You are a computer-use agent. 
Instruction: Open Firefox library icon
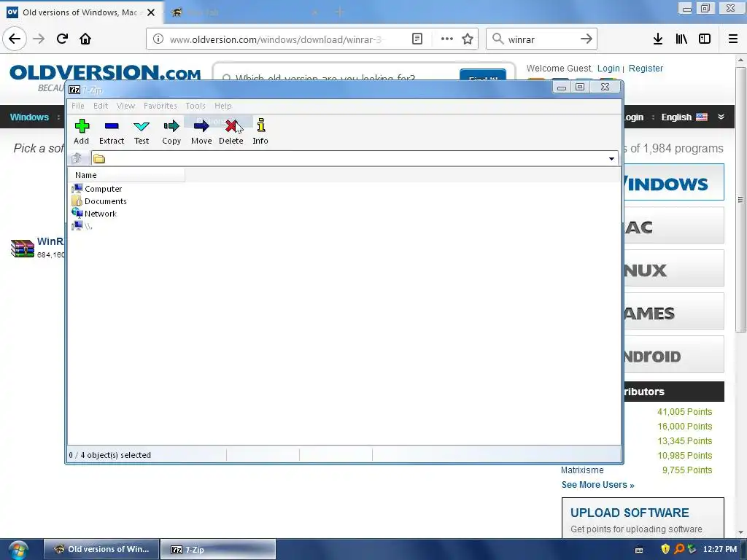tap(681, 39)
